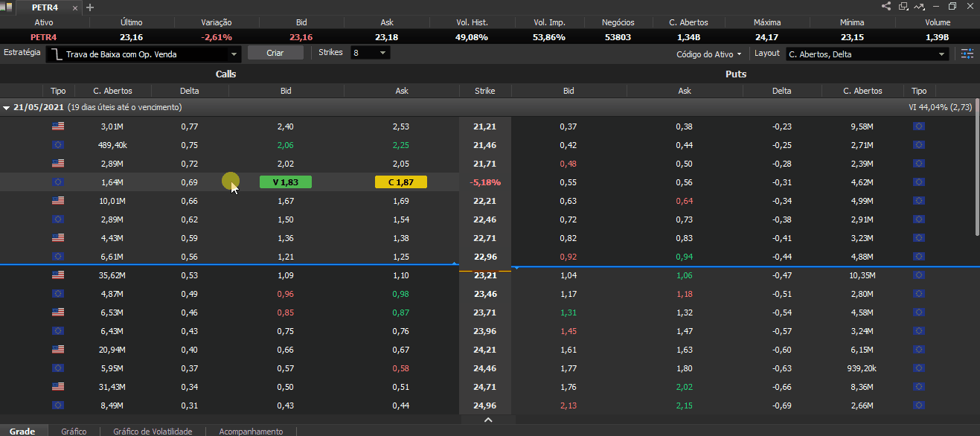Screen dimensions: 980x436
Task: Click the yellow C 1,87 buy button
Action: coord(402,182)
